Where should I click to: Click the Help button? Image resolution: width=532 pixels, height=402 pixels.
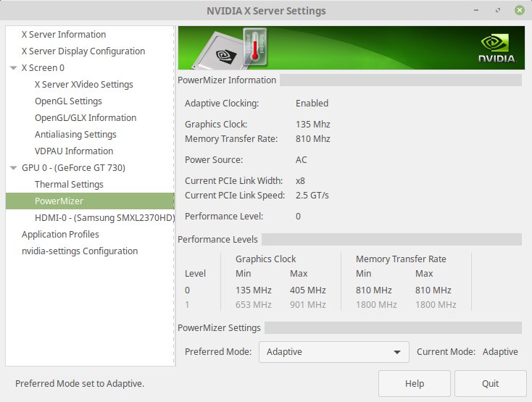pyautogui.click(x=414, y=383)
